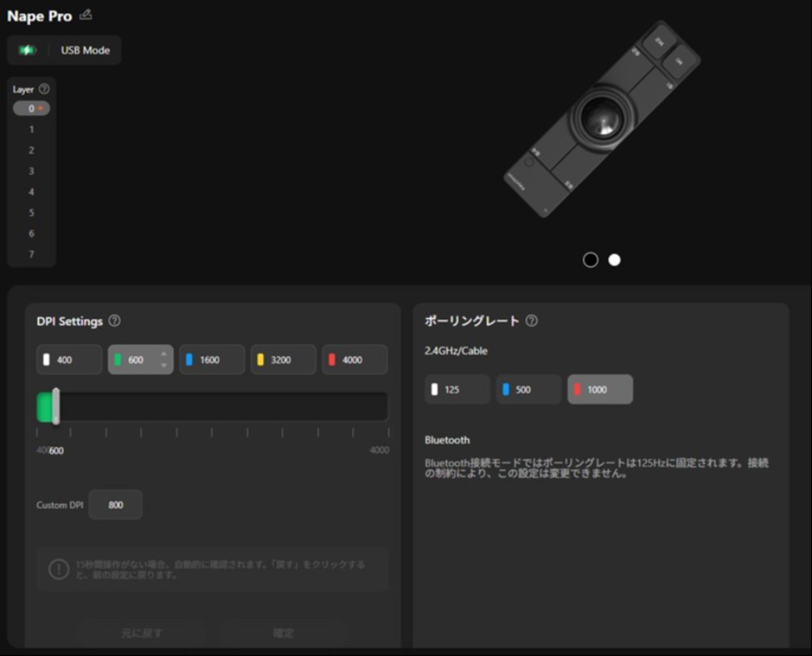Choose the 400 DPI preset
The height and width of the screenshot is (656, 812).
pyautogui.click(x=69, y=360)
